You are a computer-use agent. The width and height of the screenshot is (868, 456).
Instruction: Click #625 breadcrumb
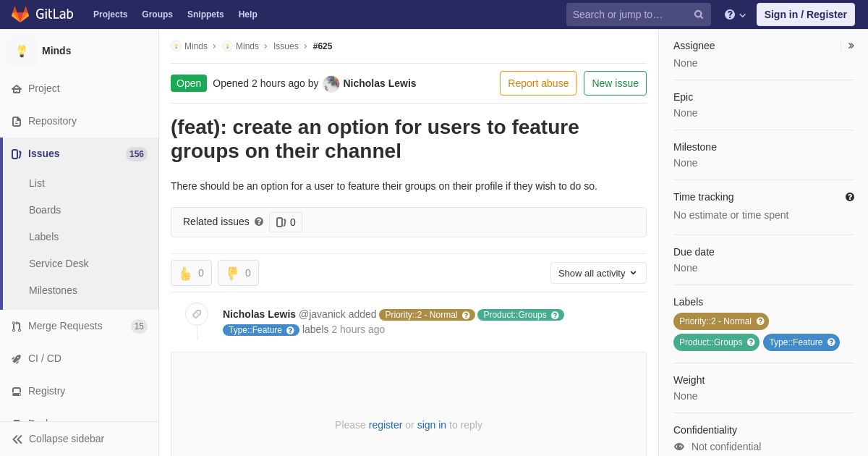pyautogui.click(x=323, y=46)
